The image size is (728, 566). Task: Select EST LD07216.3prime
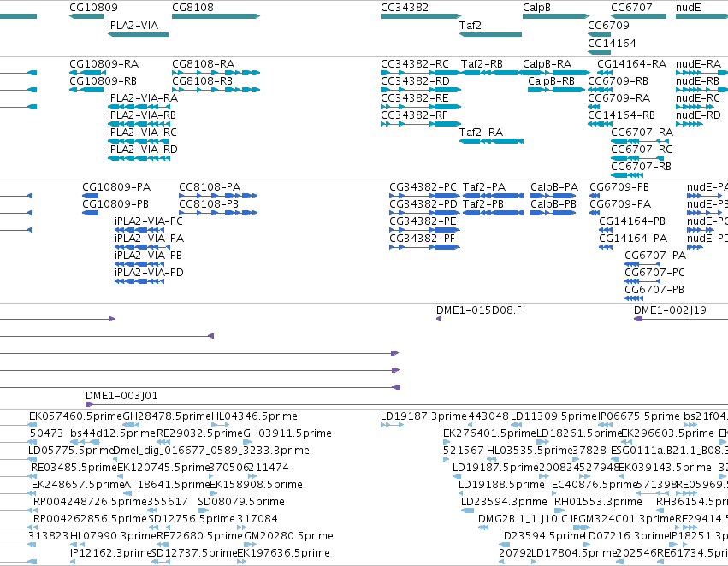click(626, 536)
